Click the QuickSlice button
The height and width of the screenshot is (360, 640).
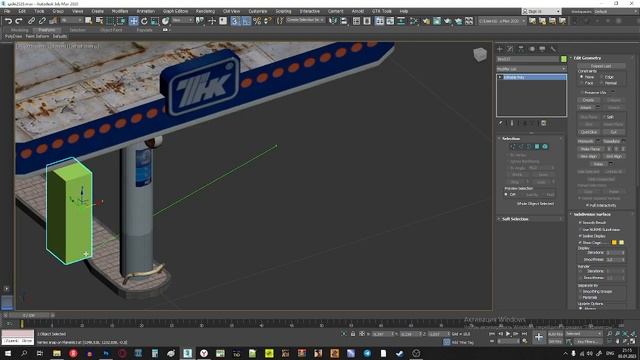click(589, 132)
